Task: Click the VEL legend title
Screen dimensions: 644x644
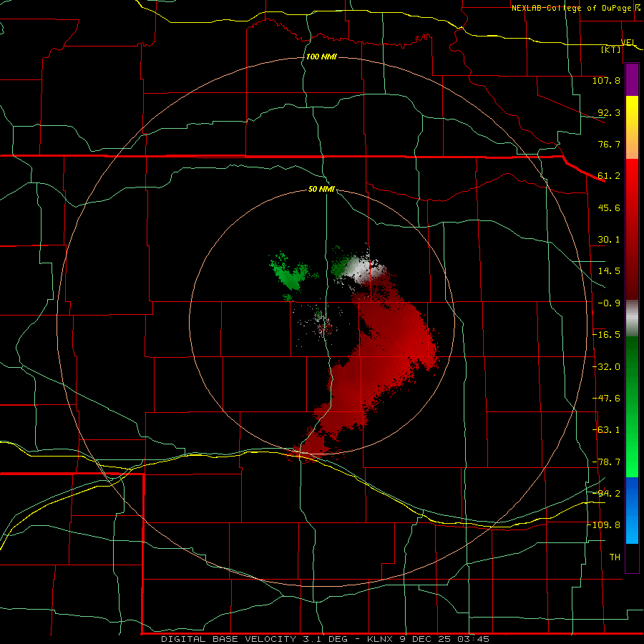Action: tap(628, 42)
